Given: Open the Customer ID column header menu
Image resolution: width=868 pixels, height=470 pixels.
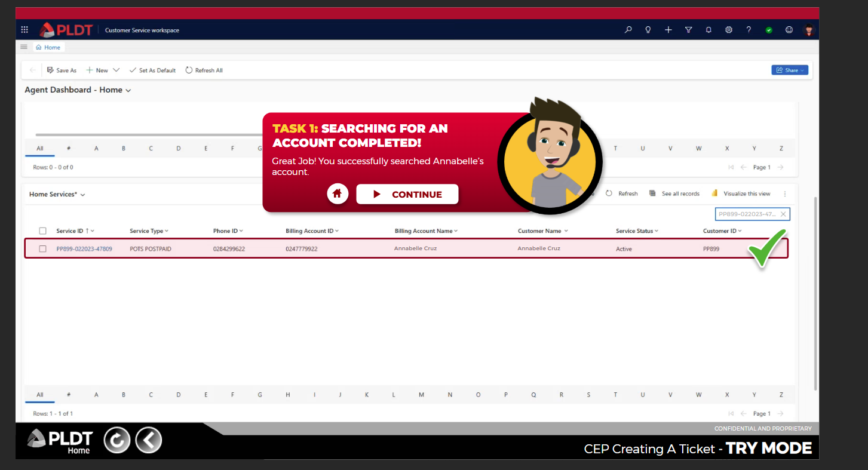Looking at the screenshot, I should [x=722, y=231].
